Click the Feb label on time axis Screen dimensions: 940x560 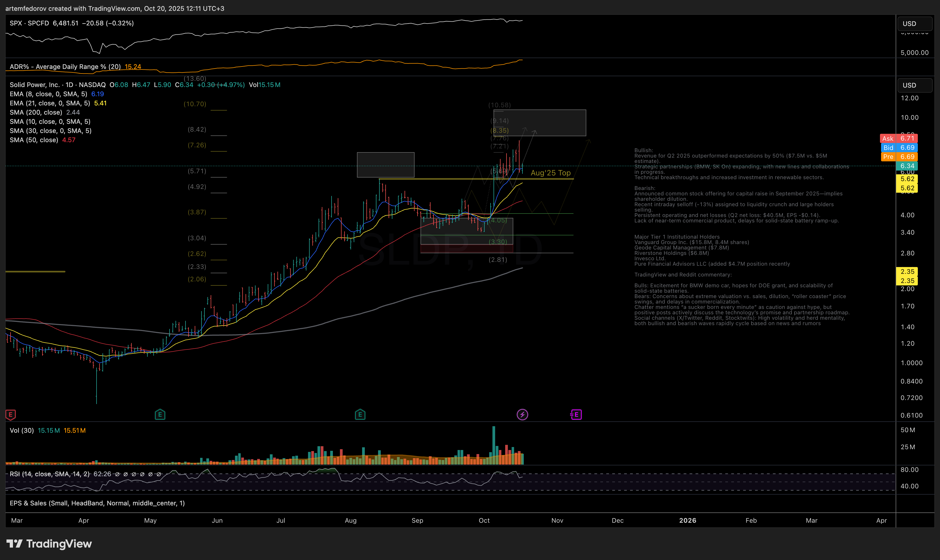pos(751,521)
